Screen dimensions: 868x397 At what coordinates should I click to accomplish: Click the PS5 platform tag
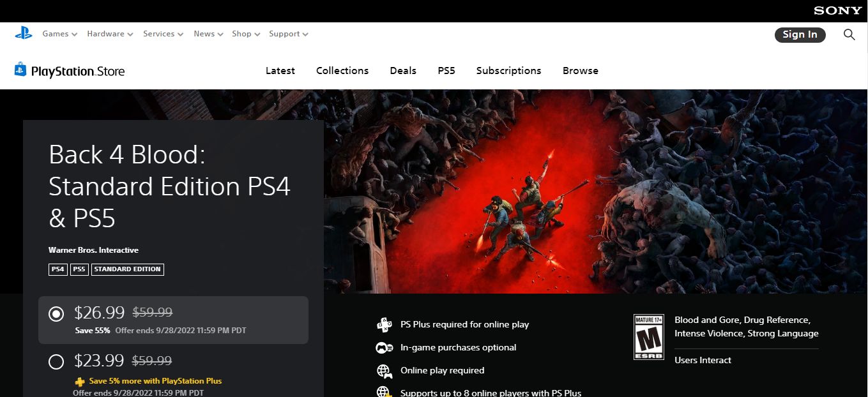79,269
